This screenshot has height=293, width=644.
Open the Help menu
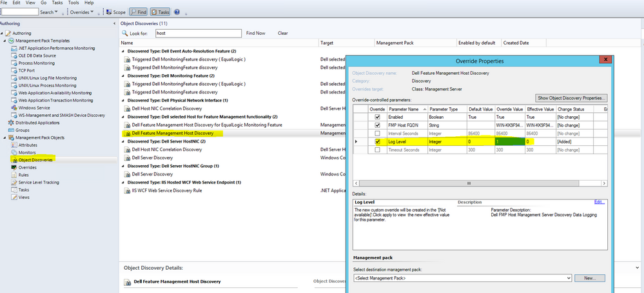[89, 3]
